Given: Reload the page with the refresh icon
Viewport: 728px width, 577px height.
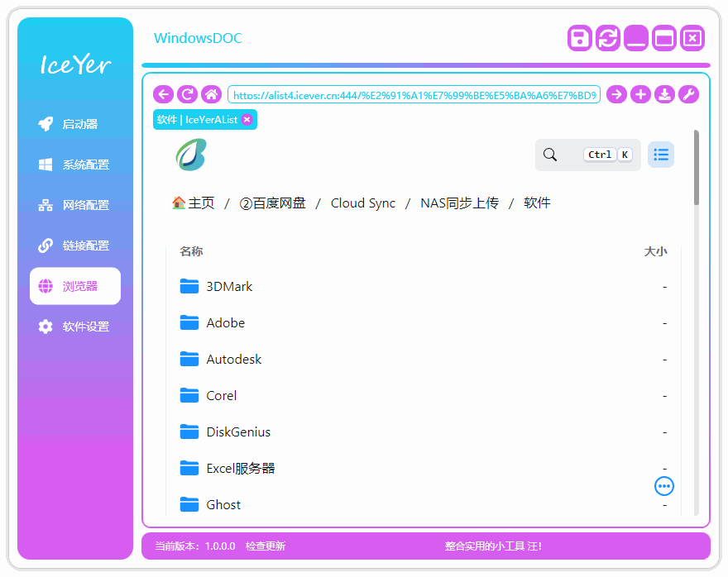Looking at the screenshot, I should click(187, 94).
